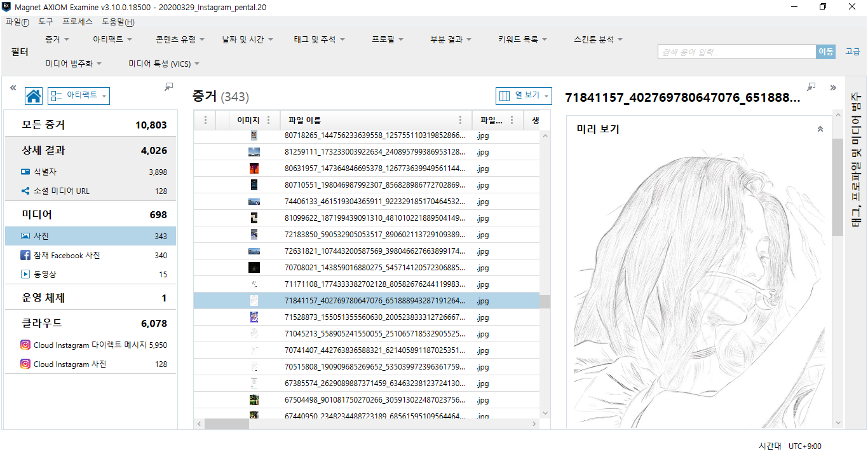Collapse the left panel with double chevron

[x=13, y=88]
